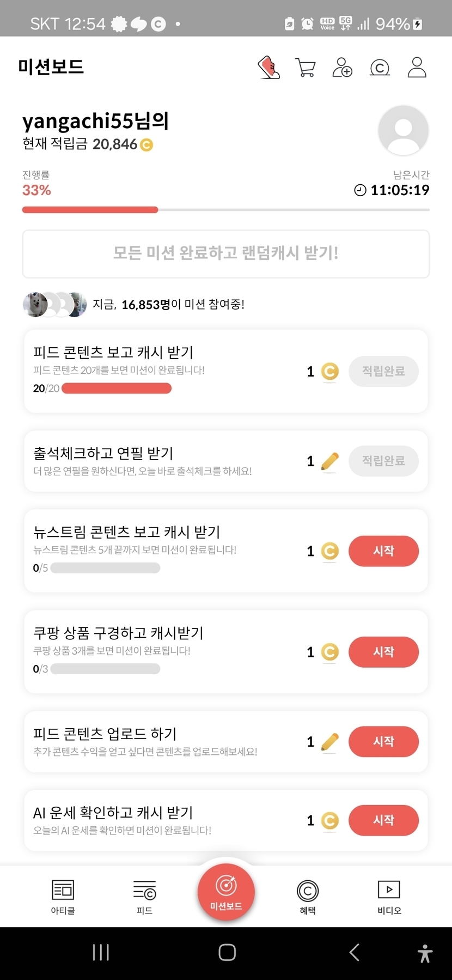
Task: Start the AI 운세 확인 mission
Action: coord(383,820)
